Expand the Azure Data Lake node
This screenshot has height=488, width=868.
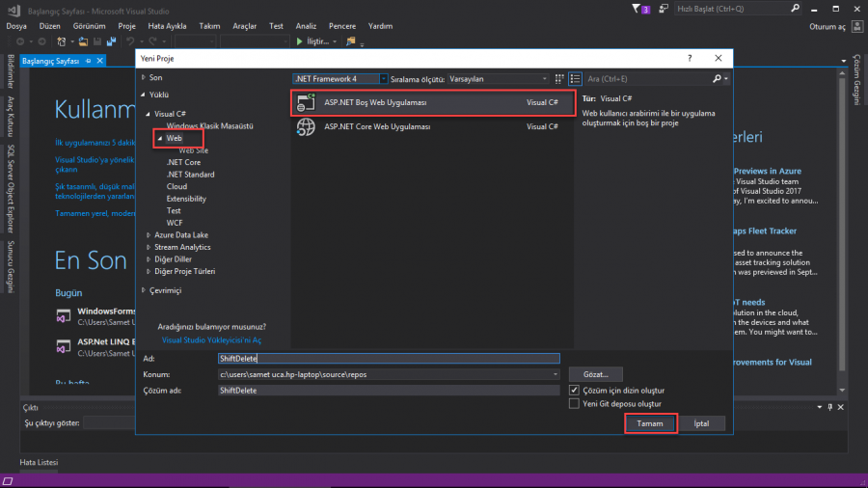[149, 235]
